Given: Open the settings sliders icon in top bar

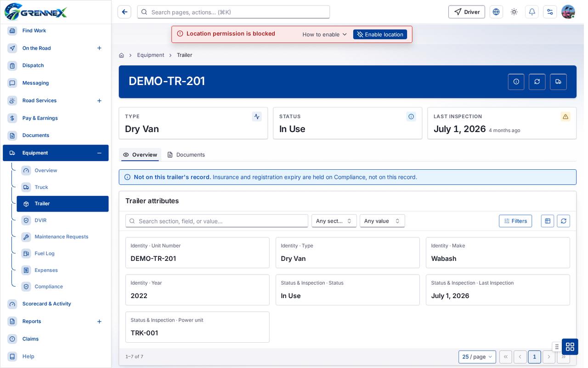Looking at the screenshot, I should [x=550, y=12].
